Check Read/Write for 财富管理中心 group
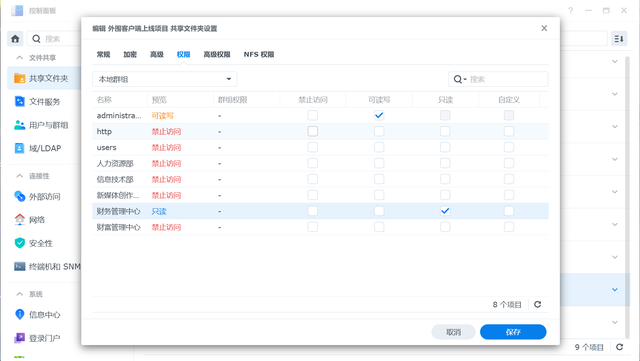Image resolution: width=640 pixels, height=361 pixels. tap(379, 227)
